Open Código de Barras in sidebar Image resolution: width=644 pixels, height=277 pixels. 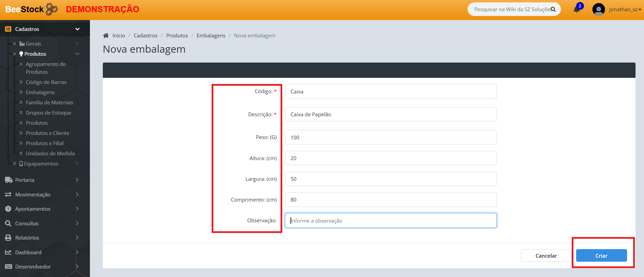point(46,82)
